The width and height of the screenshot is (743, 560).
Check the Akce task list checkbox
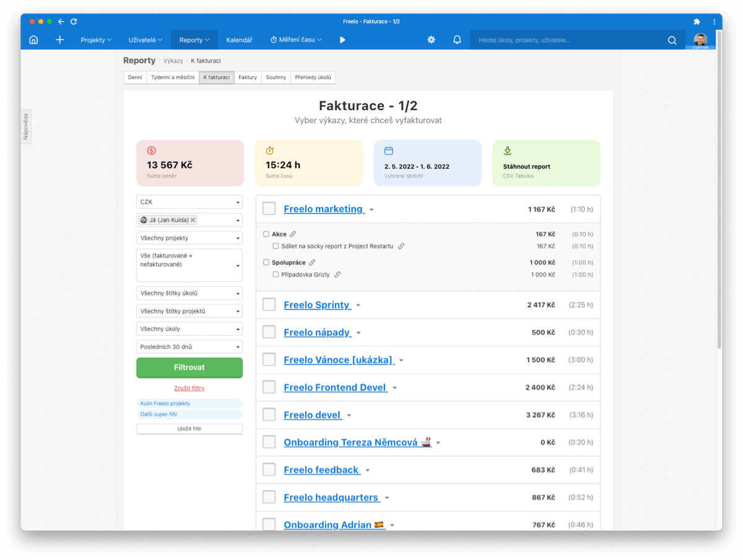pyautogui.click(x=266, y=234)
